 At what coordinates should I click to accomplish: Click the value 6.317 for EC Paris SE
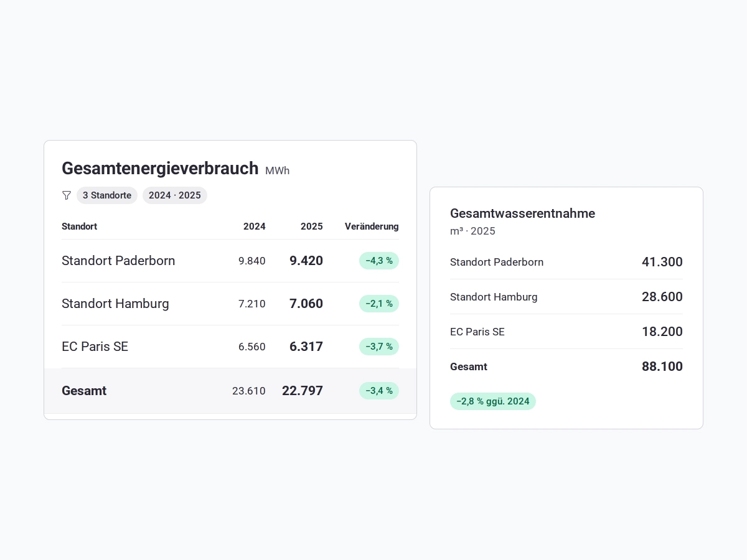pyautogui.click(x=306, y=347)
